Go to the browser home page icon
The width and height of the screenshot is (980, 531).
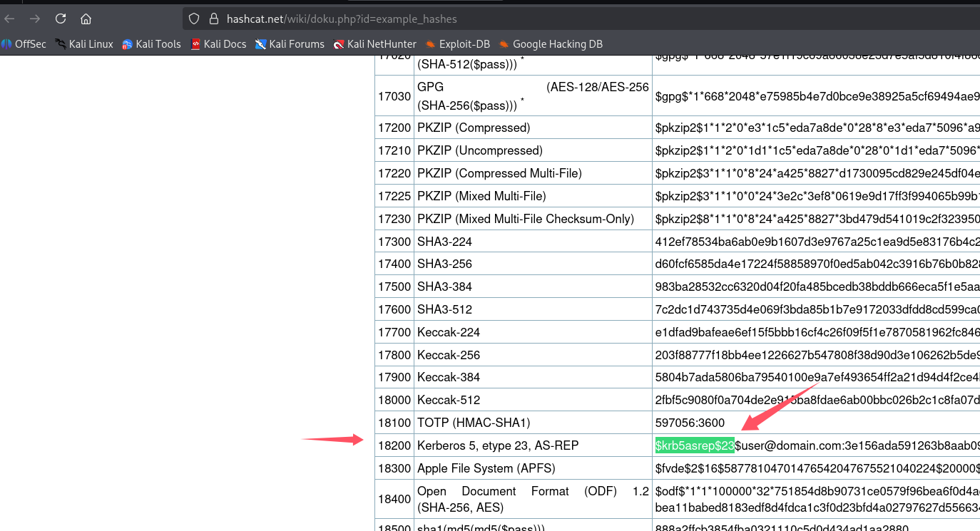click(86, 19)
